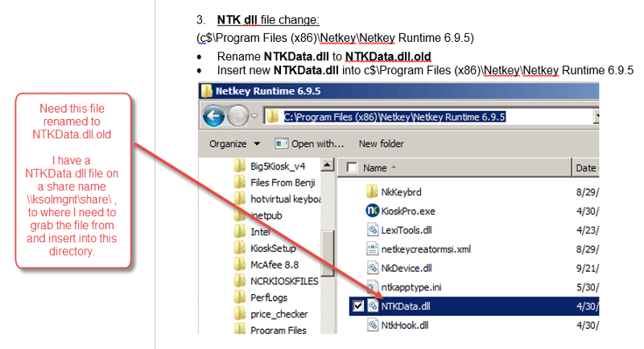Open Big5Kiosk_v4 folder in tree

pos(278,166)
